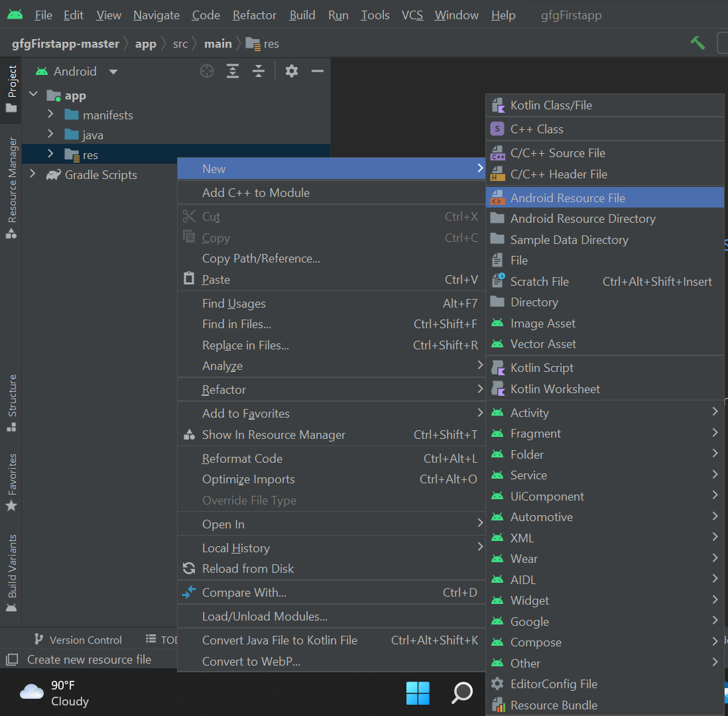
Task: Click the Android Studio logo icon
Action: (15, 15)
